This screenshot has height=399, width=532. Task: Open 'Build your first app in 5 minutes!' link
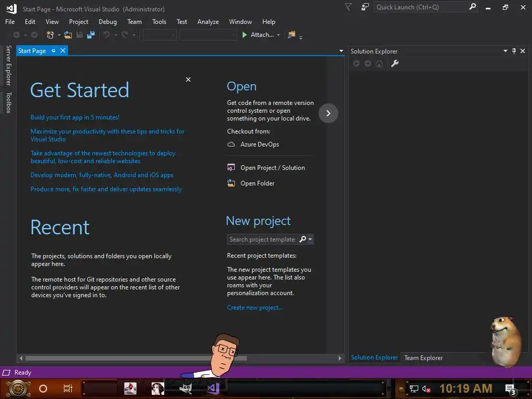coord(75,117)
